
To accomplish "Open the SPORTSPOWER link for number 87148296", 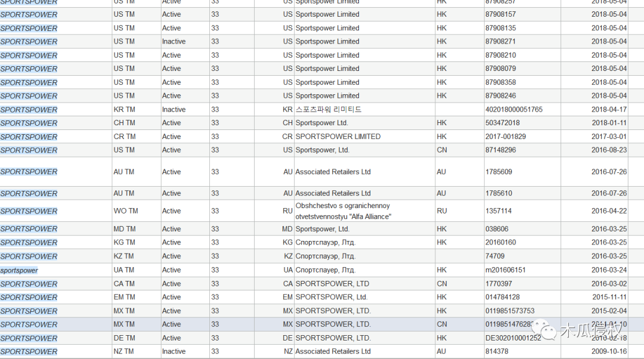I will tap(29, 150).
